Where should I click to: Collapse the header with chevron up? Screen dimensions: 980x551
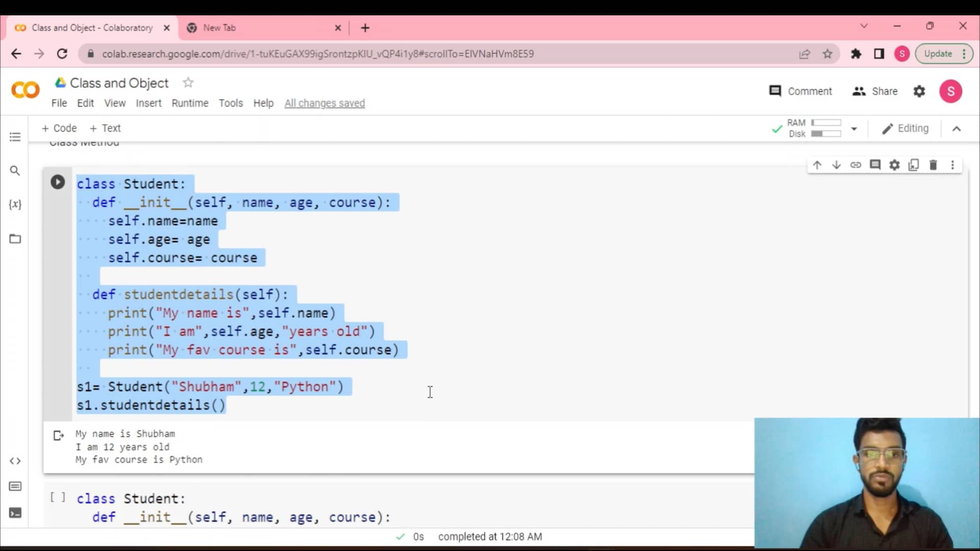(x=957, y=129)
